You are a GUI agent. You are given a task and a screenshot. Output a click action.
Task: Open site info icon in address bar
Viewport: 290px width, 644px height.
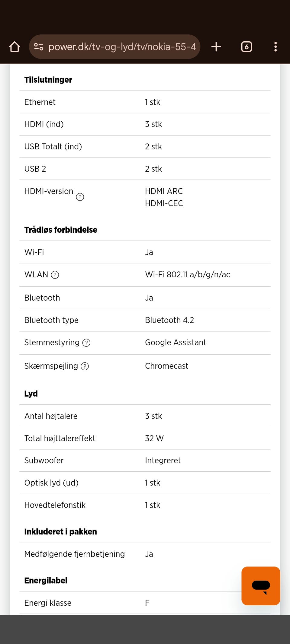coord(39,47)
